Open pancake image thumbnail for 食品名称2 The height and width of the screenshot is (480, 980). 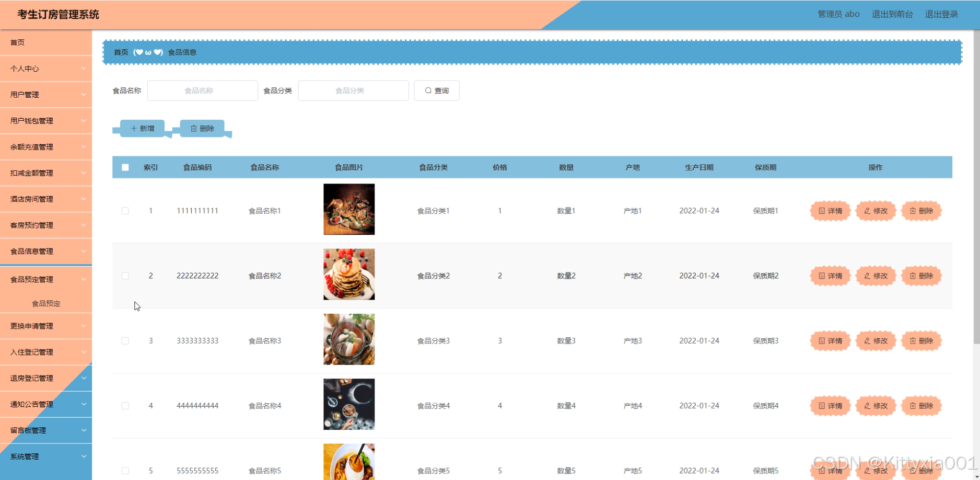click(349, 274)
